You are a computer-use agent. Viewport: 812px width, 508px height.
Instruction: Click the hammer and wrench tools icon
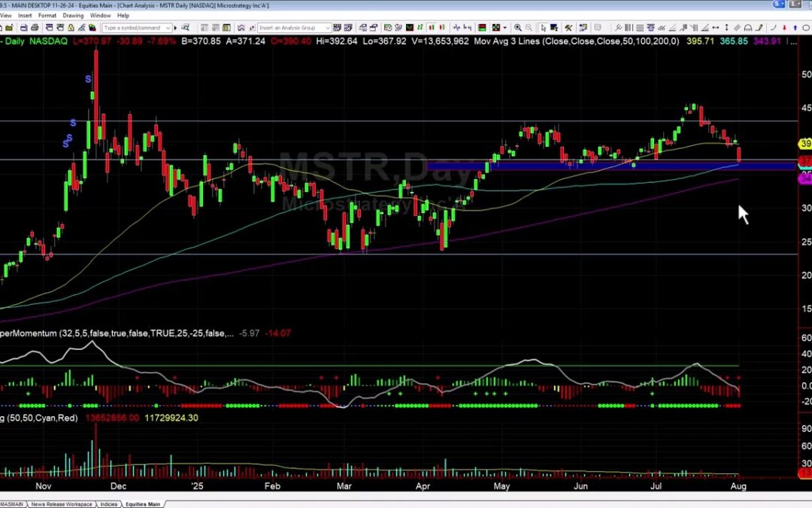tap(568, 28)
